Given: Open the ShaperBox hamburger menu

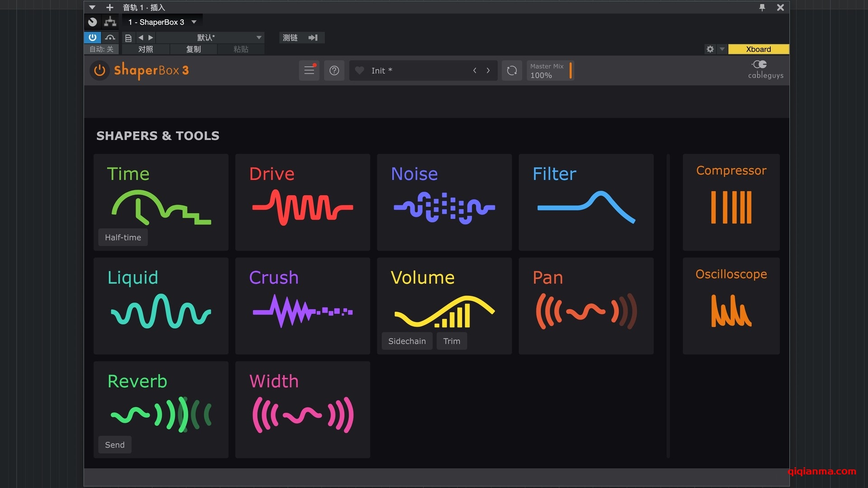Looking at the screenshot, I should click(x=309, y=70).
